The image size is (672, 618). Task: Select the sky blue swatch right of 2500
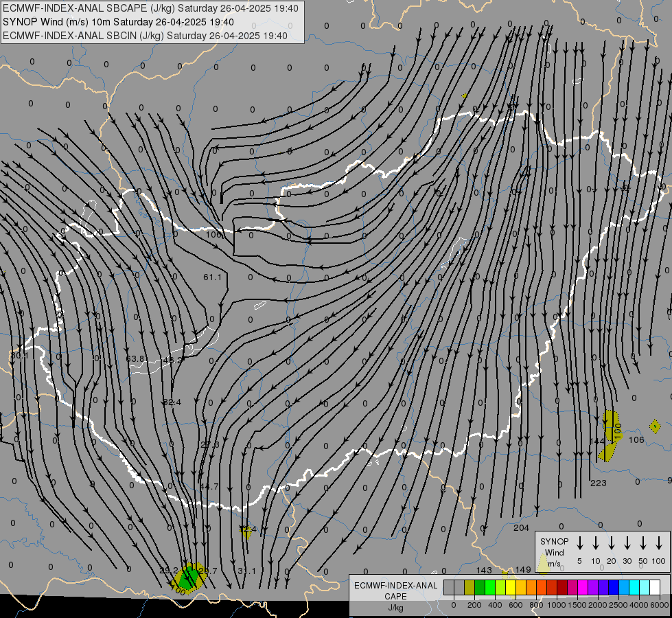tap(623, 588)
